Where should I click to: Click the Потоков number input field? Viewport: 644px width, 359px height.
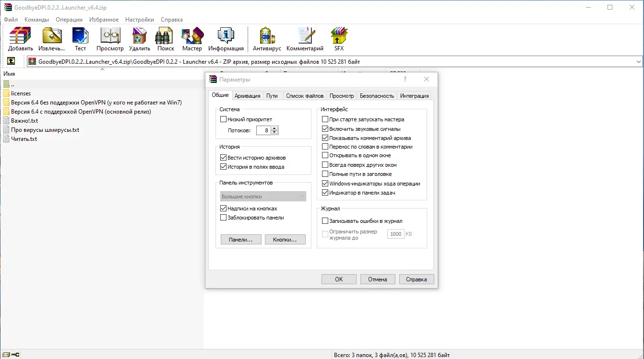pos(264,130)
